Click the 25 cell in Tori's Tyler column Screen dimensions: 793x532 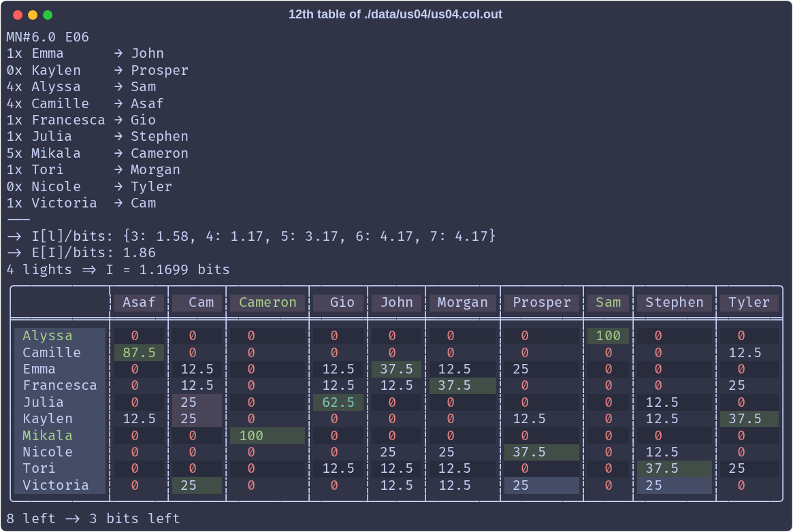tap(749, 468)
